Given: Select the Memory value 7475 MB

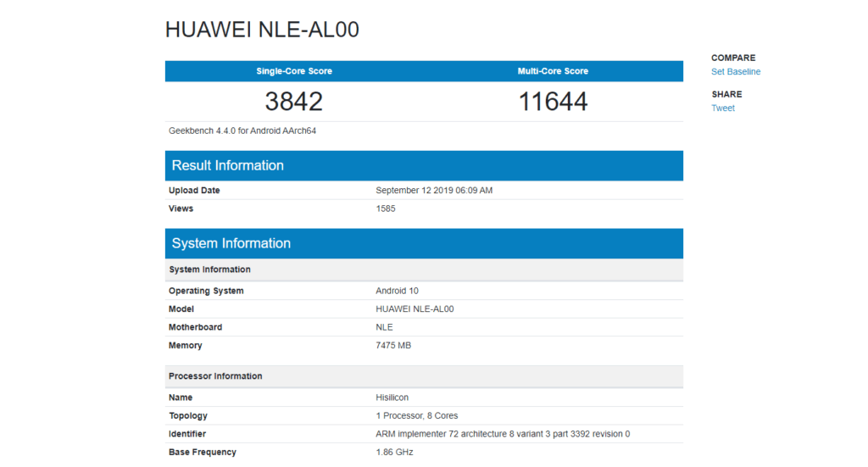Looking at the screenshot, I should pyautogui.click(x=393, y=346).
